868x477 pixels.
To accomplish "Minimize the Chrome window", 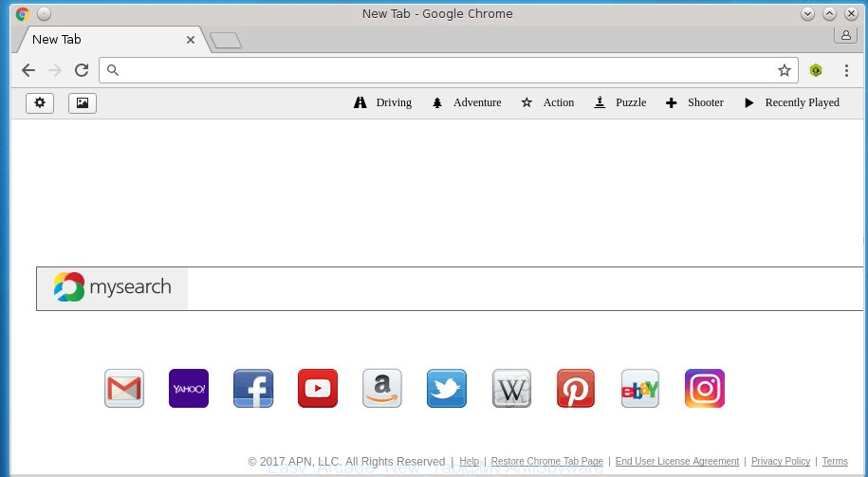I will (807, 14).
